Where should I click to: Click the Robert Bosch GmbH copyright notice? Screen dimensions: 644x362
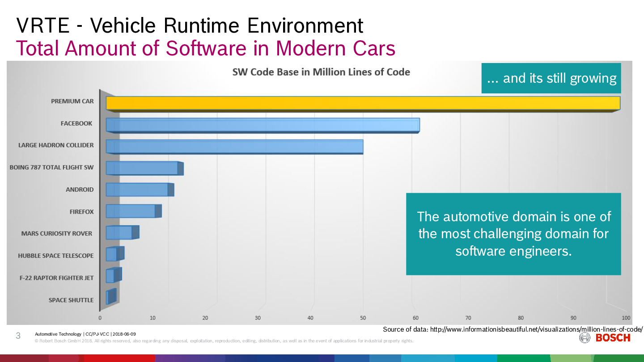(x=224, y=341)
